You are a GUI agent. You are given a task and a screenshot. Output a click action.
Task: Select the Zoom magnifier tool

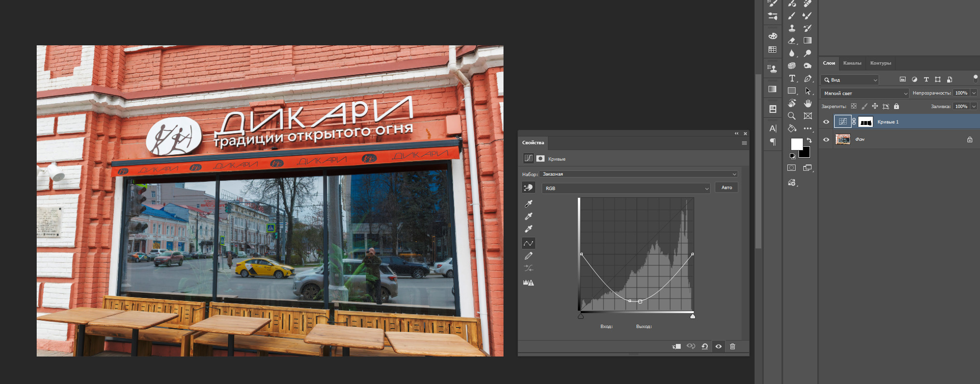pos(792,116)
